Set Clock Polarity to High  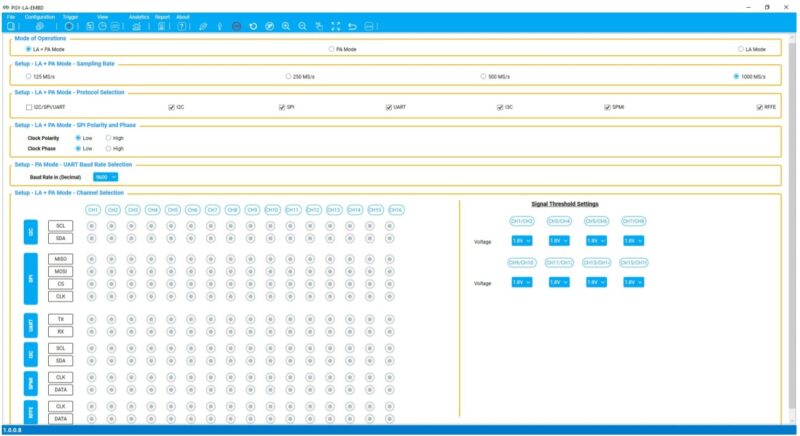[108, 138]
